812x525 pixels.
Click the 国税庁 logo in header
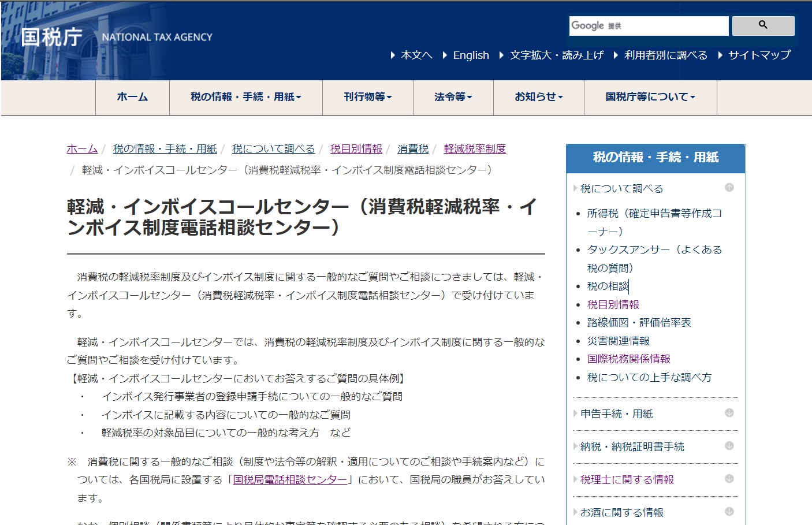coord(52,37)
